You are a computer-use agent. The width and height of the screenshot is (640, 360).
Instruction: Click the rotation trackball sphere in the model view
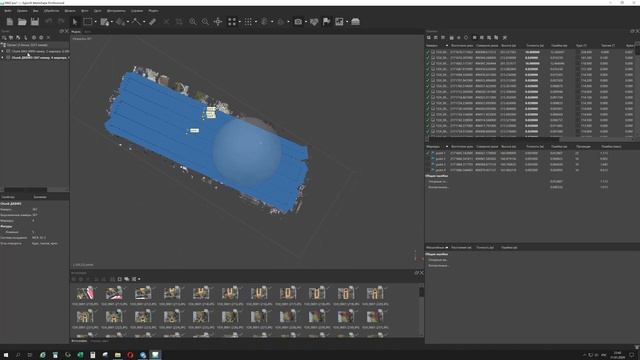pyautogui.click(x=247, y=151)
